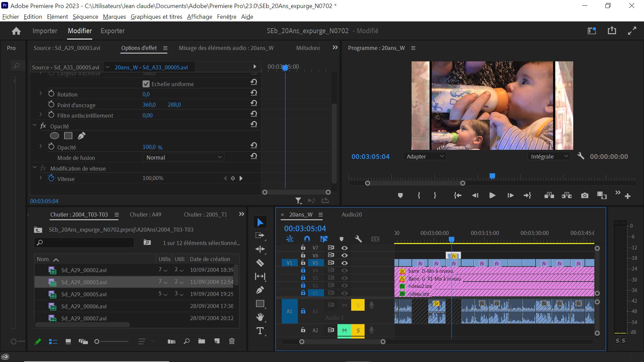
Task: Open Intégrale playback resolution dropdown
Action: (x=549, y=157)
